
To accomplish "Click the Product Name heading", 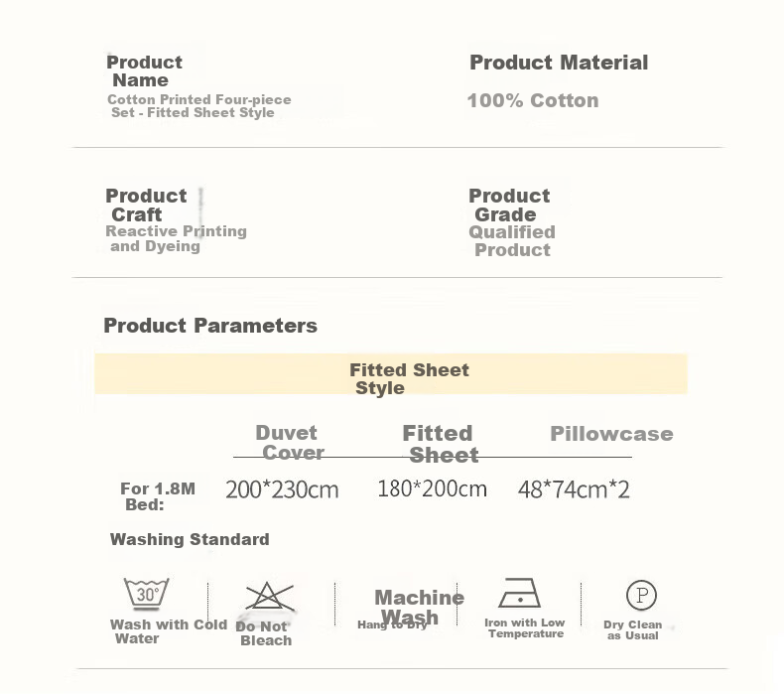I will (x=144, y=71).
